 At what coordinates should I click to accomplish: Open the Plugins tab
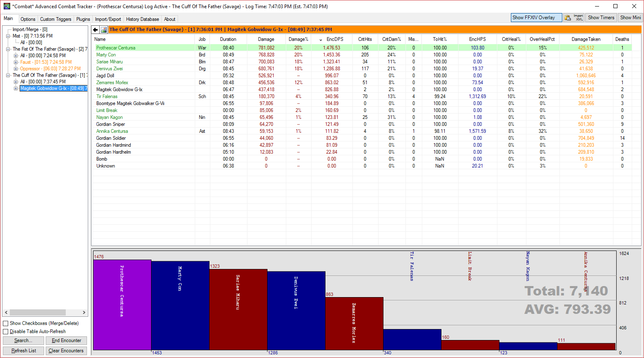tap(83, 19)
